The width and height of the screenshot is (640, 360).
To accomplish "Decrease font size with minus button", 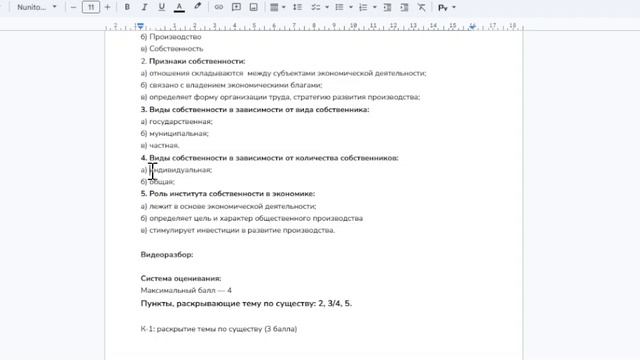I will (x=73, y=7).
